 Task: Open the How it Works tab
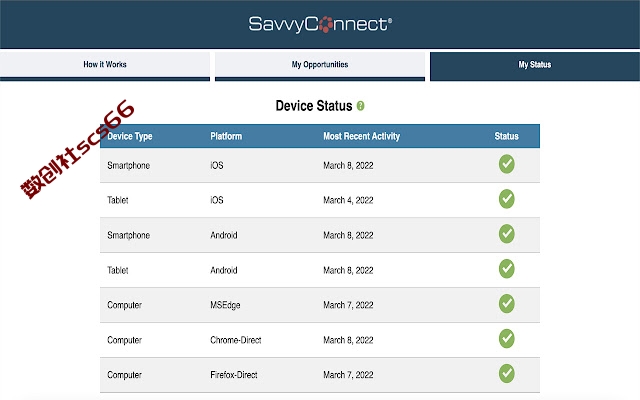click(105, 66)
